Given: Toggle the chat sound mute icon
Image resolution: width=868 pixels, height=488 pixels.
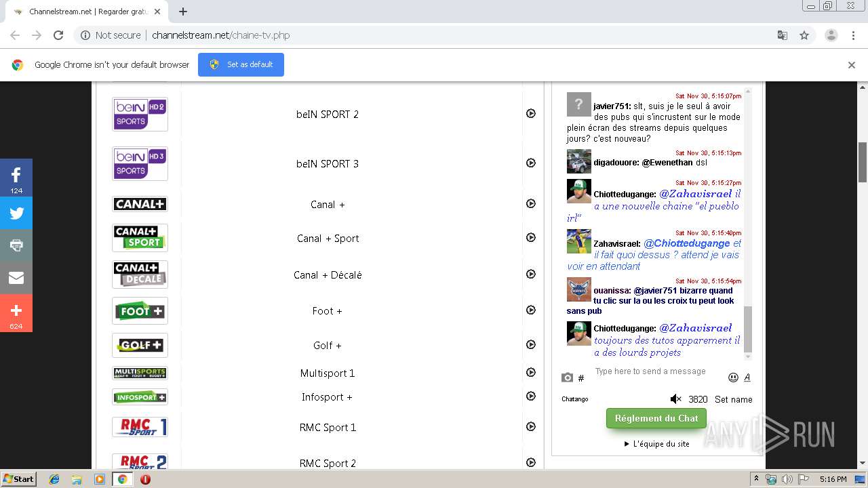Looking at the screenshot, I should 675,399.
